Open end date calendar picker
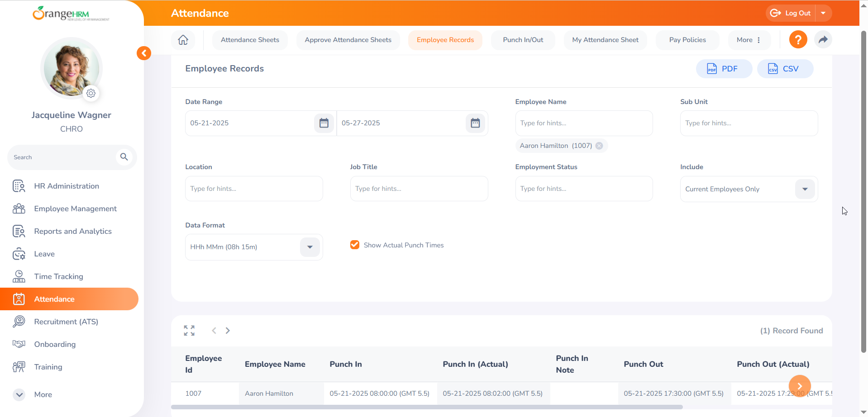 click(x=475, y=123)
